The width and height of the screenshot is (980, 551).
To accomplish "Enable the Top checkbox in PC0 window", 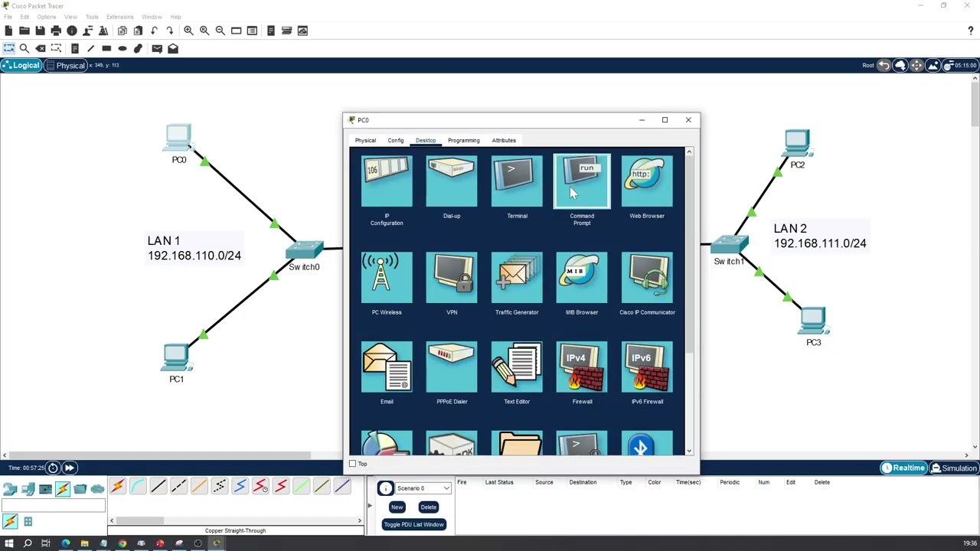I will (x=352, y=464).
